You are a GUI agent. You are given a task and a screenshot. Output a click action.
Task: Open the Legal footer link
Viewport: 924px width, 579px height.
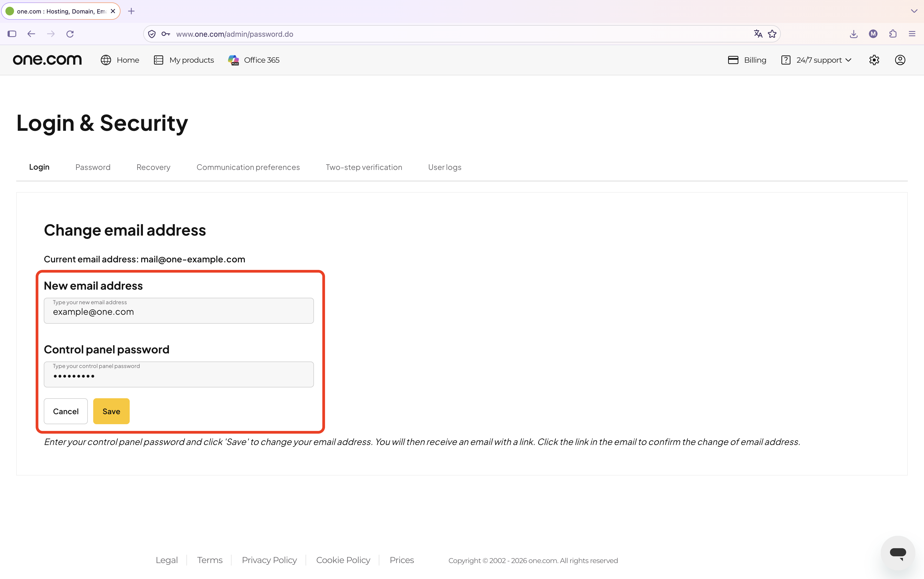[167, 560]
